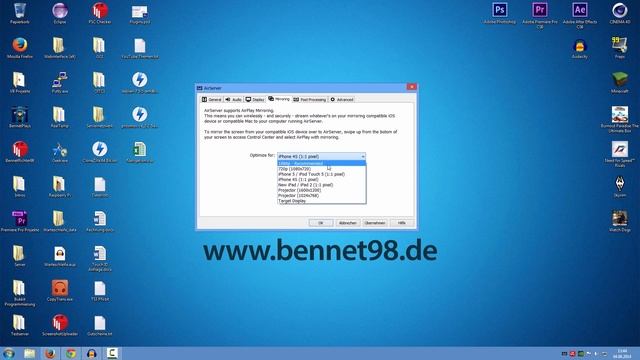The height and width of the screenshot is (360, 640).
Task: Launch Eclipse from the desktop
Action: click(60, 13)
